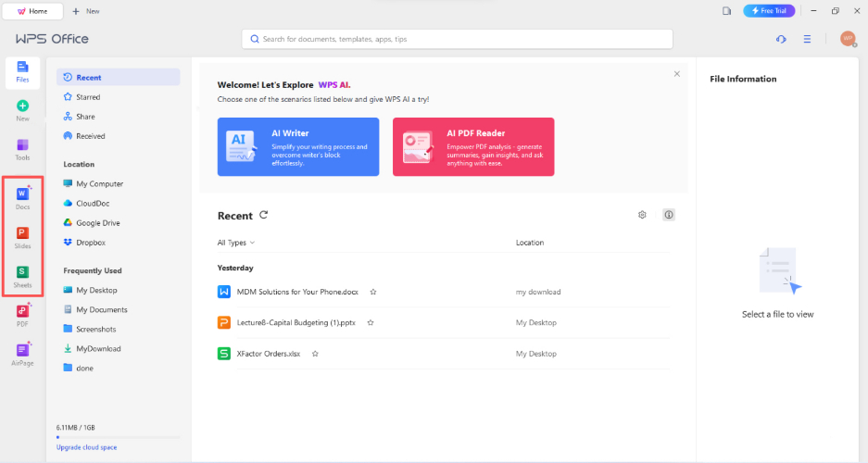
Task: Open the hamburger menu in header
Action: point(807,39)
